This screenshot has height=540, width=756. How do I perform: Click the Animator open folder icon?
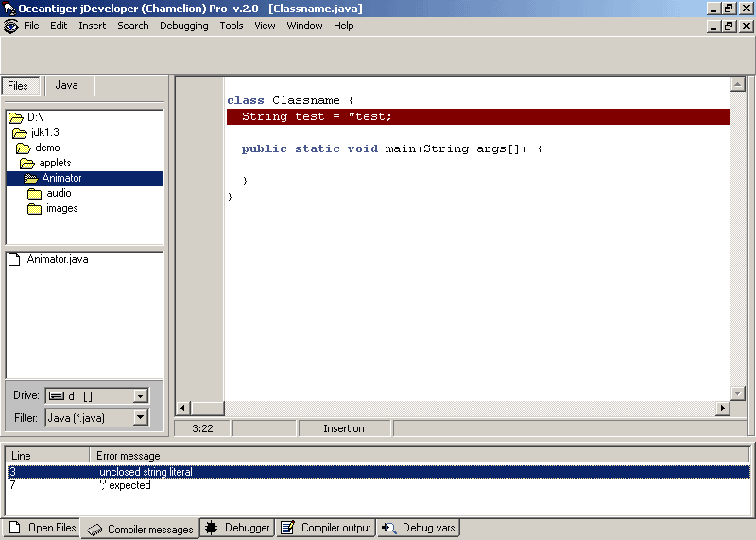tap(31, 179)
